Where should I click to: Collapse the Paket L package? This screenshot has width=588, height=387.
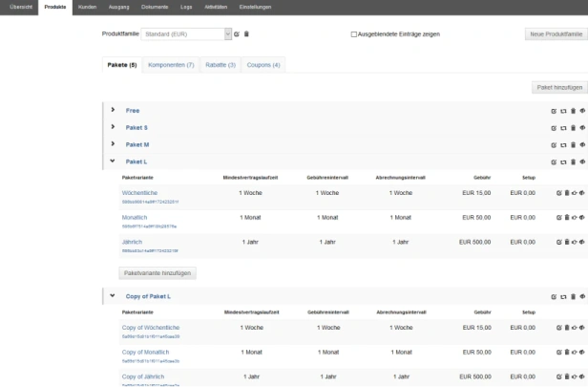(x=113, y=161)
